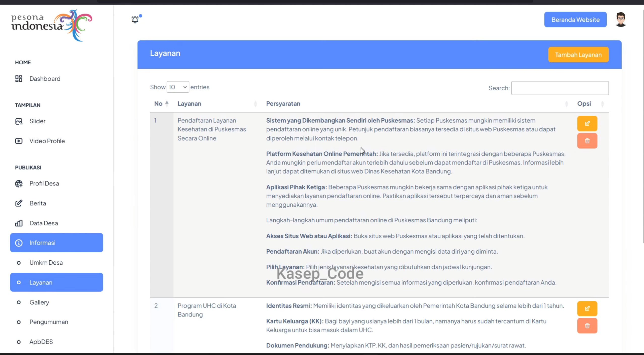
Task: Click 'Kartu Keluarga (KK):' bold text
Action: point(295,321)
